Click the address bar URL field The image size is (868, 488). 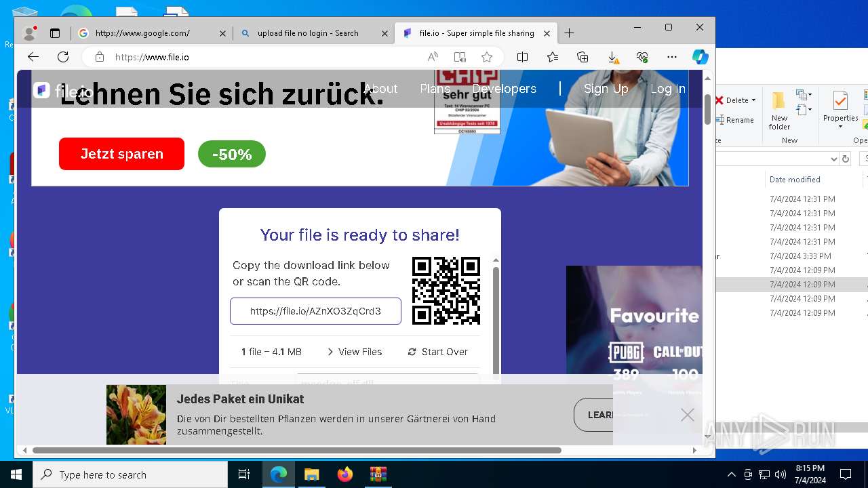(264, 57)
